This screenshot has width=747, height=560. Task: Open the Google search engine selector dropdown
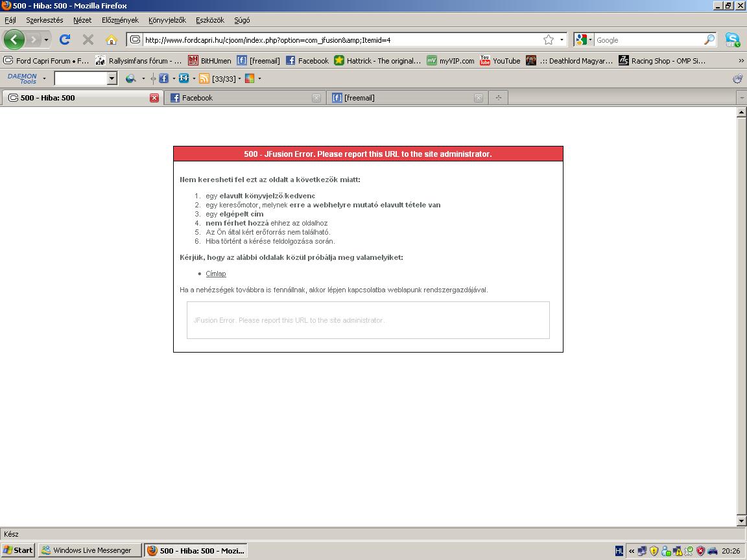pyautogui.click(x=583, y=40)
